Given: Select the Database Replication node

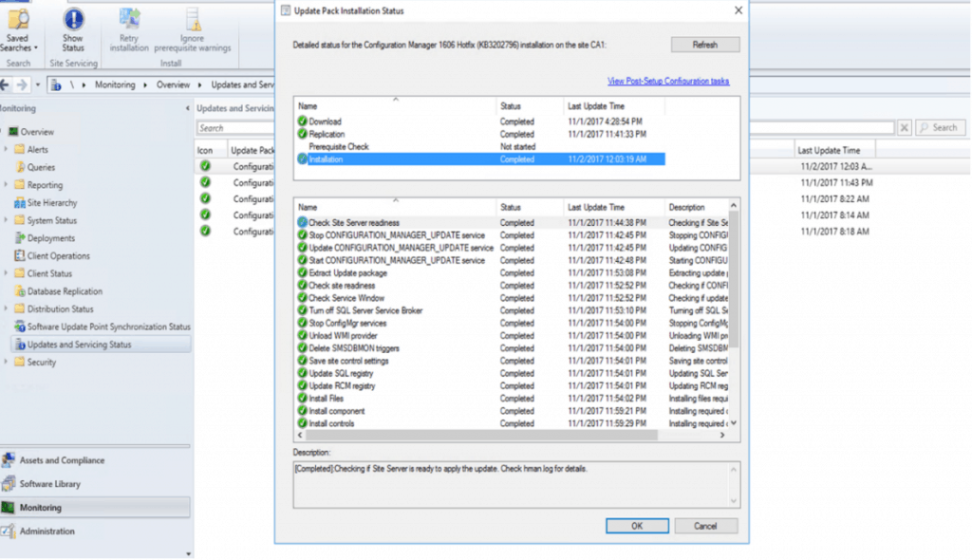Looking at the screenshot, I should coord(58,290).
